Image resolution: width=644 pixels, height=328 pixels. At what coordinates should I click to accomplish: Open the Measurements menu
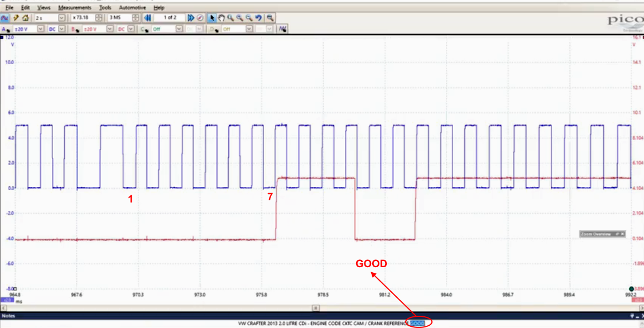[75, 8]
